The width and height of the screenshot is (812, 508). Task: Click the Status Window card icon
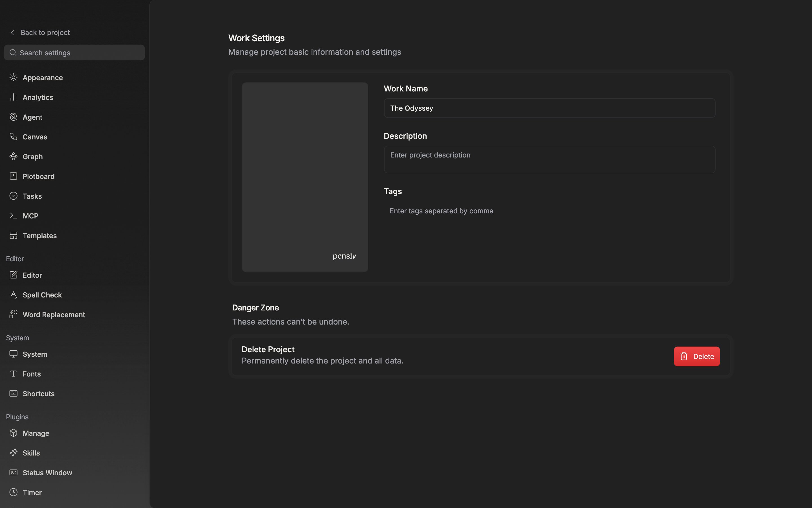[x=14, y=472]
